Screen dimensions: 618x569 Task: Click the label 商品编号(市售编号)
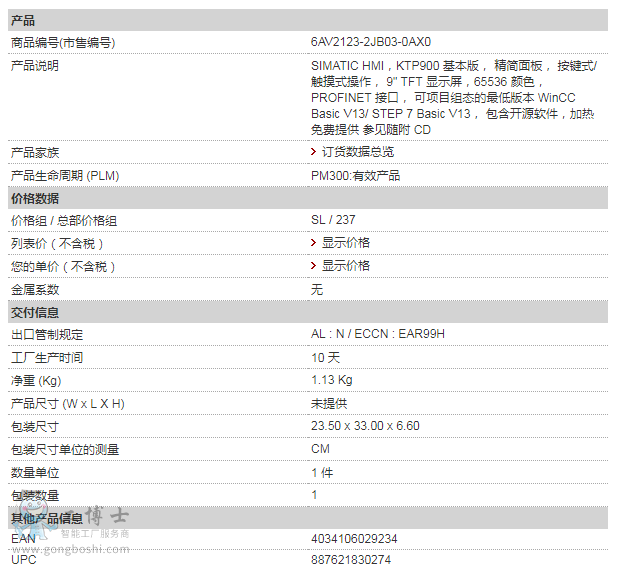point(63,43)
